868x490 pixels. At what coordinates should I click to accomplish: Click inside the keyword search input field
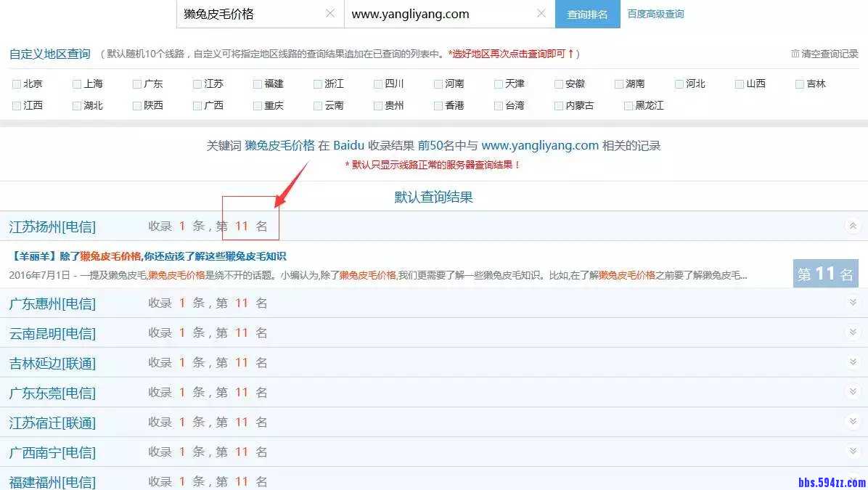tap(247, 14)
